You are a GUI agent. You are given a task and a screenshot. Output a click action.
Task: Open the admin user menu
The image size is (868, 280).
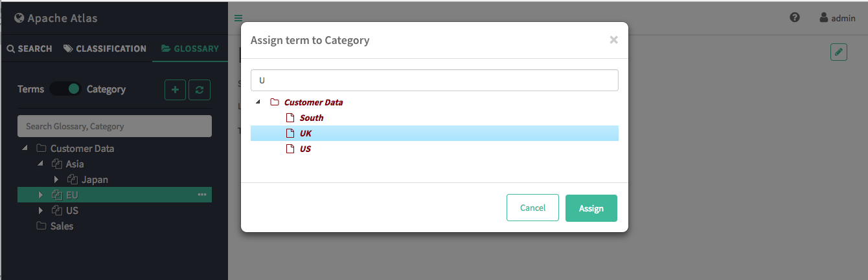pyautogui.click(x=838, y=18)
